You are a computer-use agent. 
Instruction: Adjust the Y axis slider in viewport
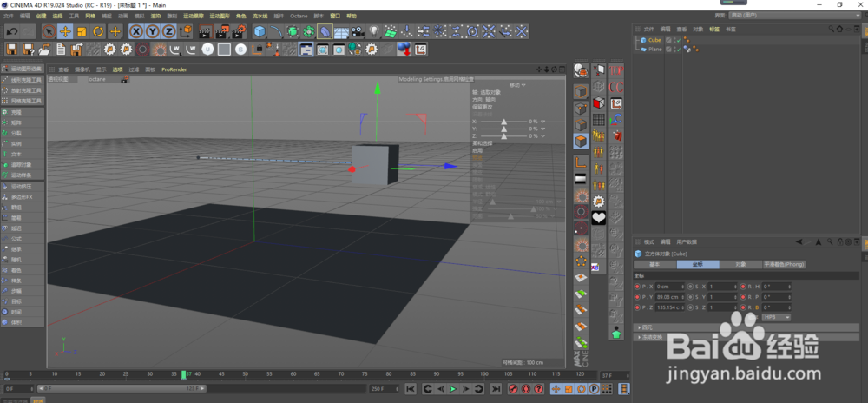[503, 129]
